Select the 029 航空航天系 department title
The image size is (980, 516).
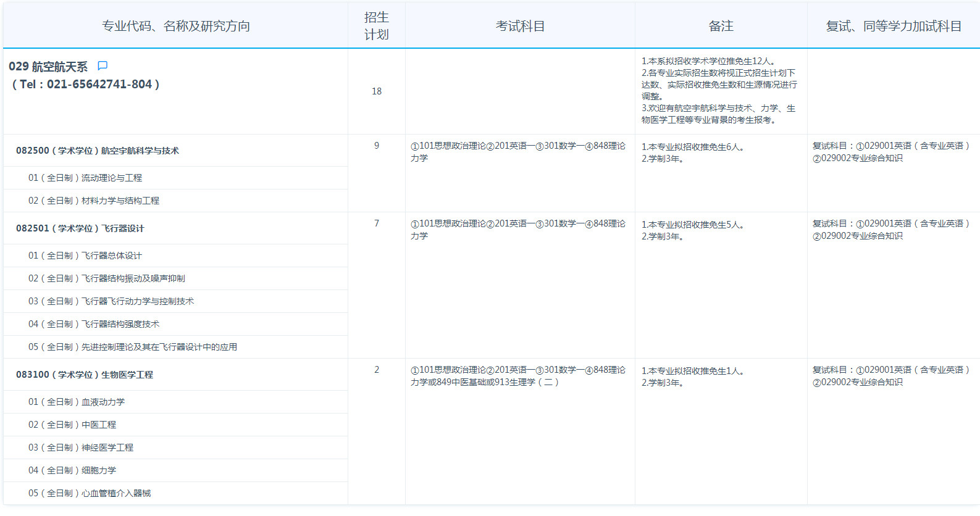pyautogui.click(x=48, y=67)
